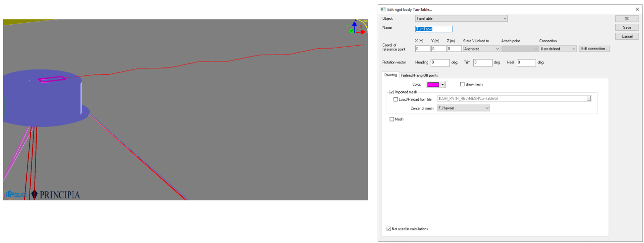The width and height of the screenshot is (644, 243).
Task: Uncheck the Imported mesh checkbox
Action: pos(392,92)
